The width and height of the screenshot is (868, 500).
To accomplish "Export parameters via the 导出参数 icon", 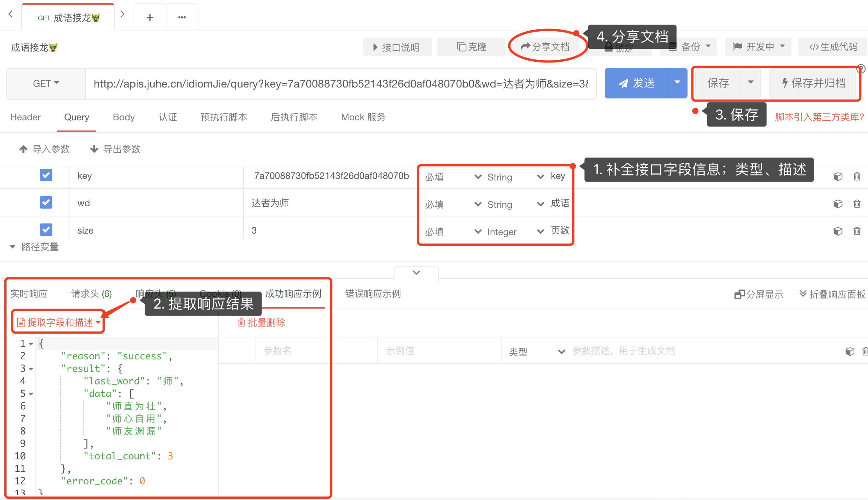I will pos(115,149).
